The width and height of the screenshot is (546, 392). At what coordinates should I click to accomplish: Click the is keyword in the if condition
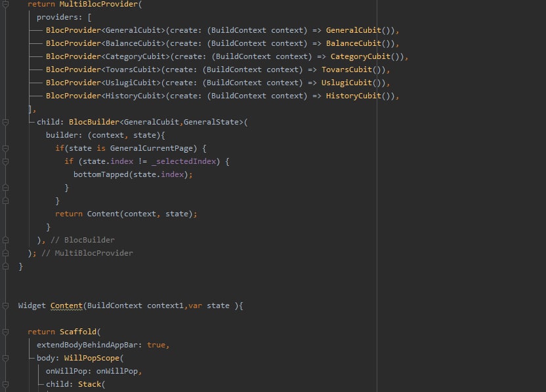pyautogui.click(x=101, y=148)
